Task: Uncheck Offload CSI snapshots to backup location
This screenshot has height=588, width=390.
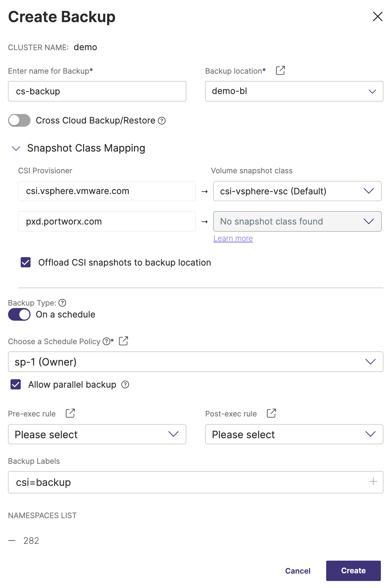Action: tap(26, 262)
